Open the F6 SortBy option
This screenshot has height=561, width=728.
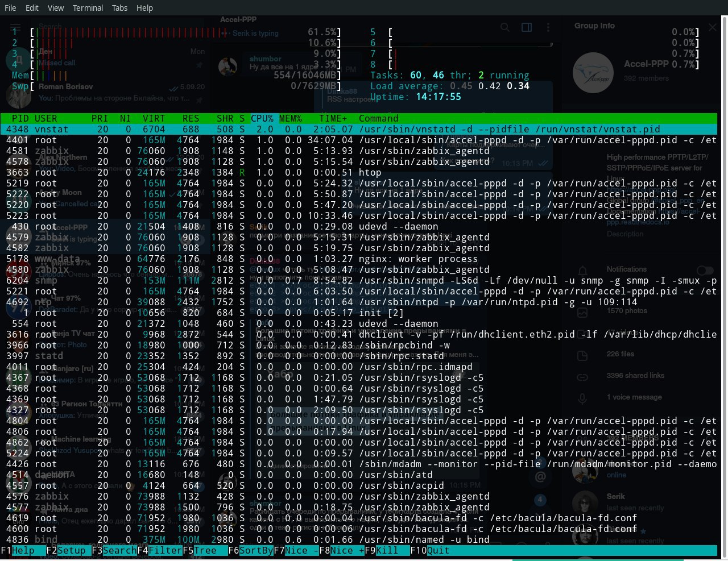click(x=250, y=550)
